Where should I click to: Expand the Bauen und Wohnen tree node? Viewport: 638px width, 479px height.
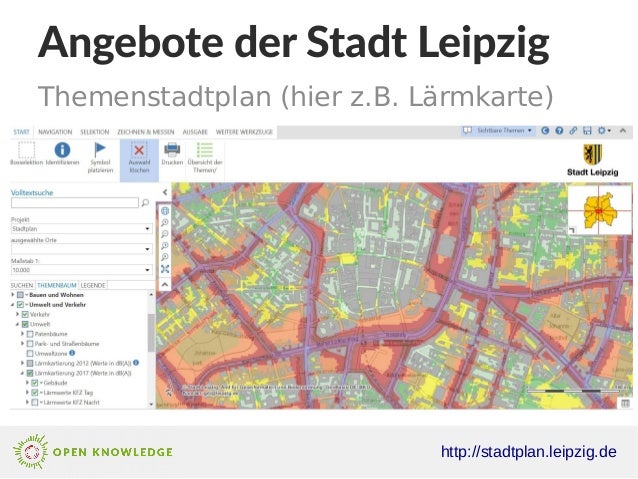click(x=13, y=295)
